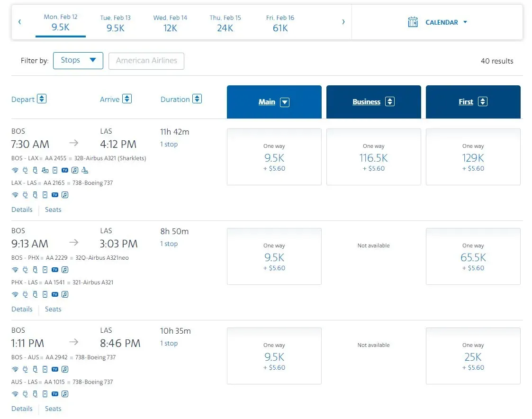Show later dates with right arrow

(x=343, y=22)
